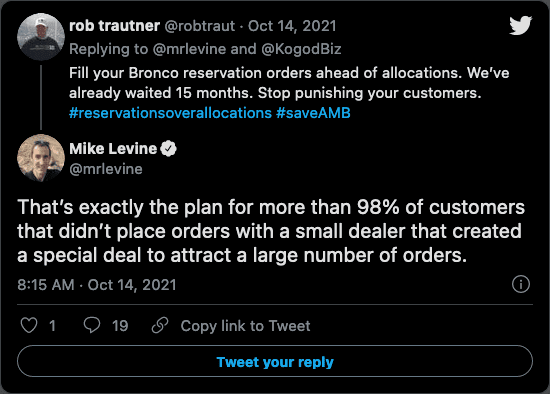The height and width of the screenshot is (394, 550).
Task: Open Mike Levine's profile picture
Action: pyautogui.click(x=41, y=158)
